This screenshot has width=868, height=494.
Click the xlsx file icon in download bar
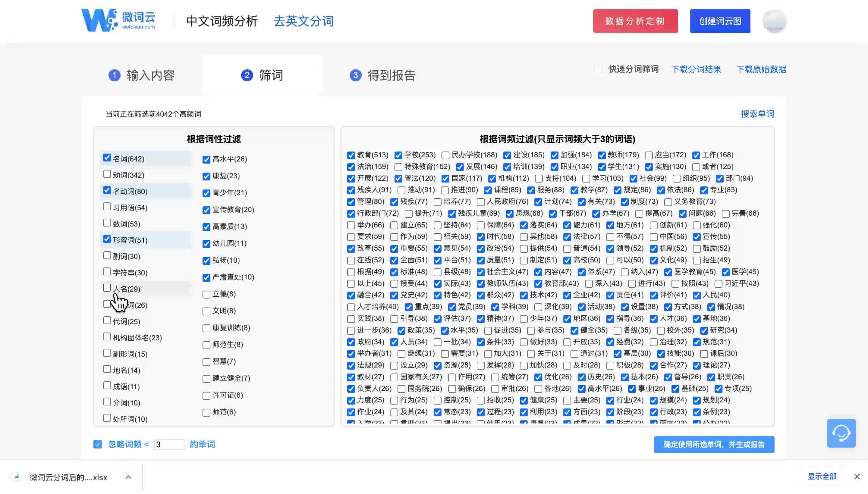[x=17, y=477]
